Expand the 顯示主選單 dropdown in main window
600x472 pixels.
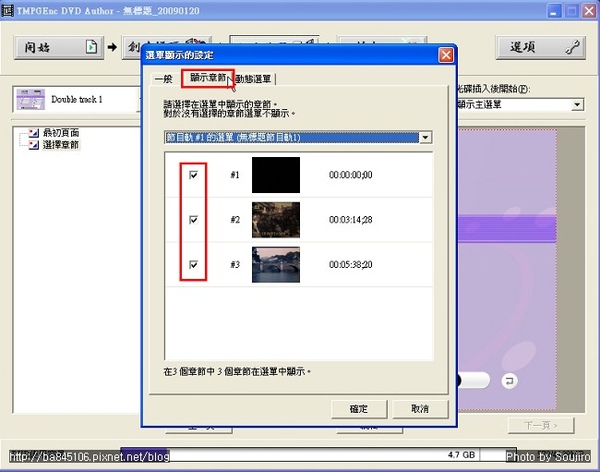(577, 105)
